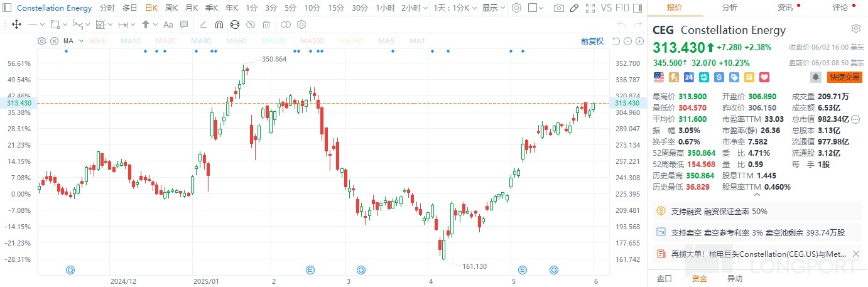
Task: Undo the last drawing action
Action: 622,24
